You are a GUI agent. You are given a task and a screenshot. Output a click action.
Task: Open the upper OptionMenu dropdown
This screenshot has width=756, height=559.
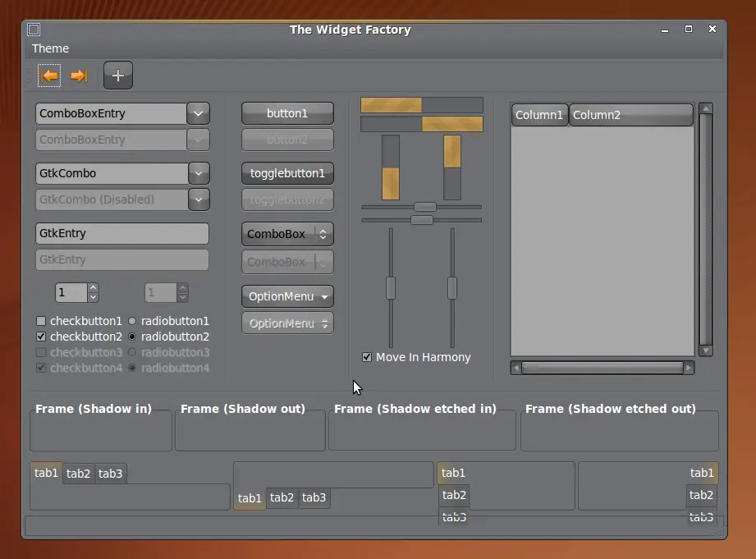(x=287, y=296)
